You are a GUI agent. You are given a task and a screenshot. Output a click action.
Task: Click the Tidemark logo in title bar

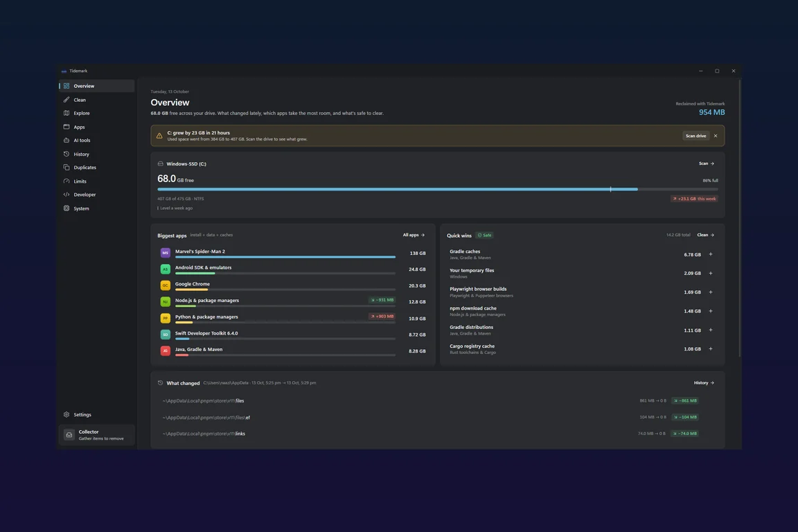coord(64,71)
